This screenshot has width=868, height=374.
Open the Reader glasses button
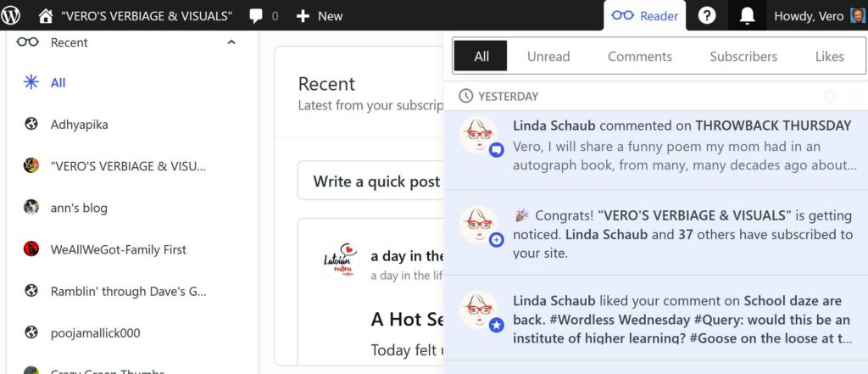coord(644,15)
